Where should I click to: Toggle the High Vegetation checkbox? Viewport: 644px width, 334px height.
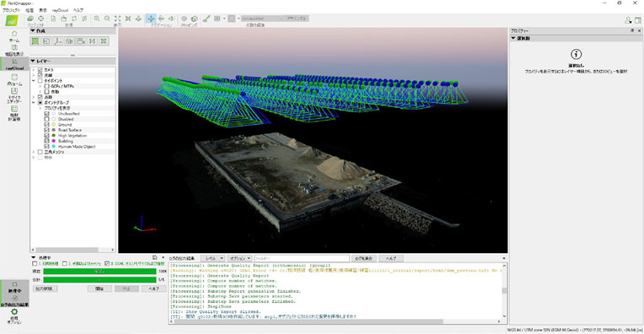47,136
